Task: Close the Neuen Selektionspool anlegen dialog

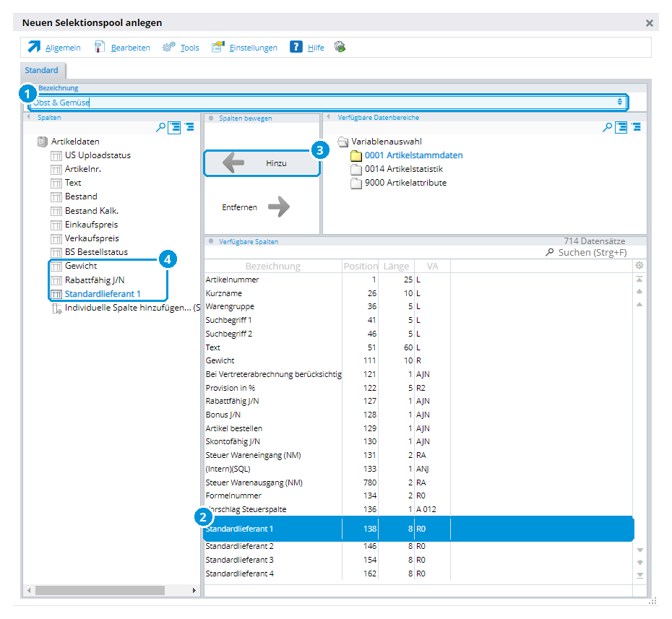Action: click(650, 23)
